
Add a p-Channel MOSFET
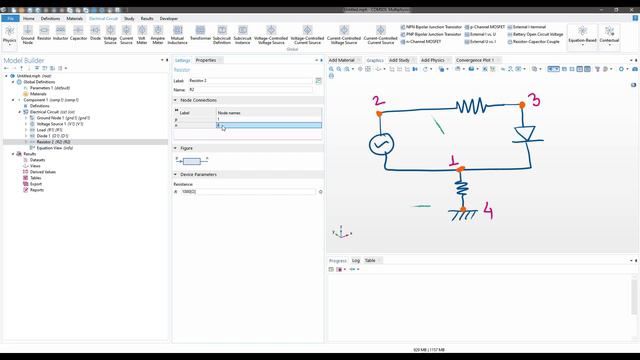[484, 27]
